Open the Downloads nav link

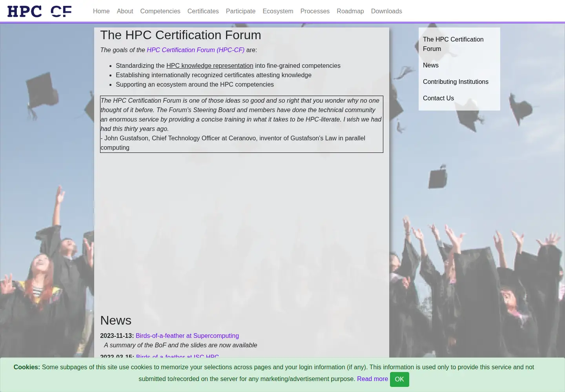click(386, 11)
